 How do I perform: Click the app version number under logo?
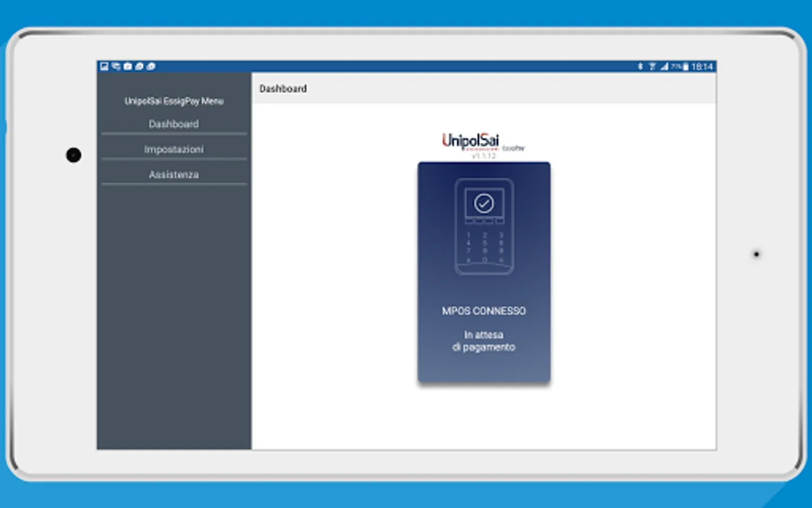coord(484,156)
